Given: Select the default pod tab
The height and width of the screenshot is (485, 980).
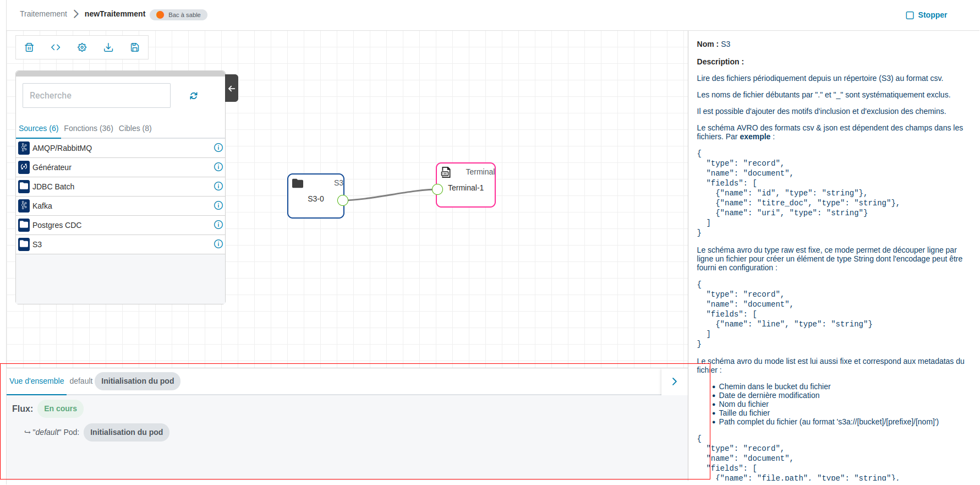Looking at the screenshot, I should point(81,381).
